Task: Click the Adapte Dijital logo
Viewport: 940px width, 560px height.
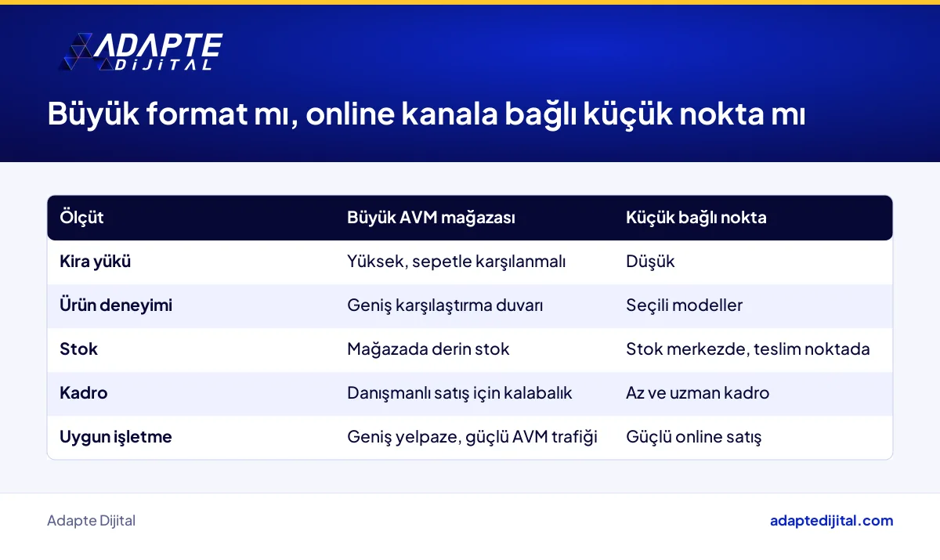Action: [x=141, y=52]
